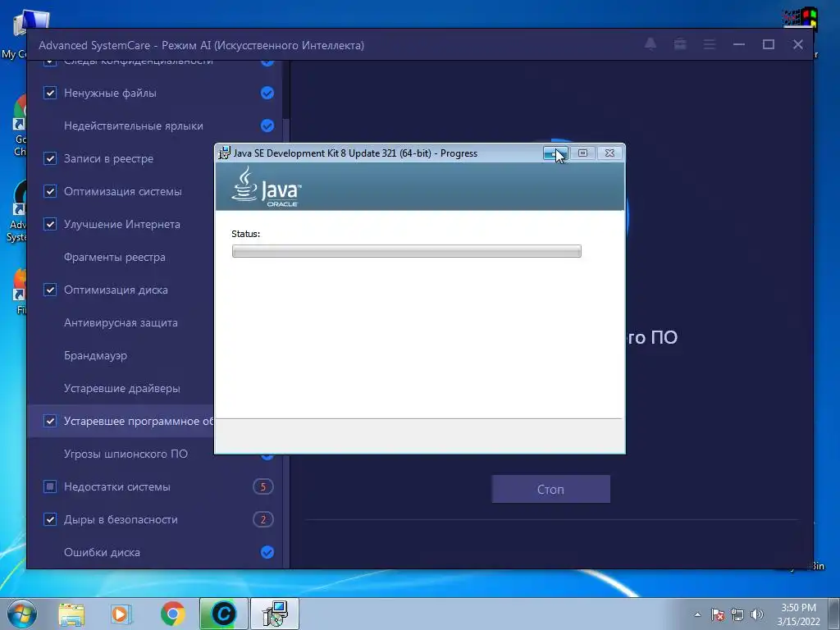Viewport: 840px width, 630px height.
Task: Select Фрагменты реестра list item
Action: (122, 257)
